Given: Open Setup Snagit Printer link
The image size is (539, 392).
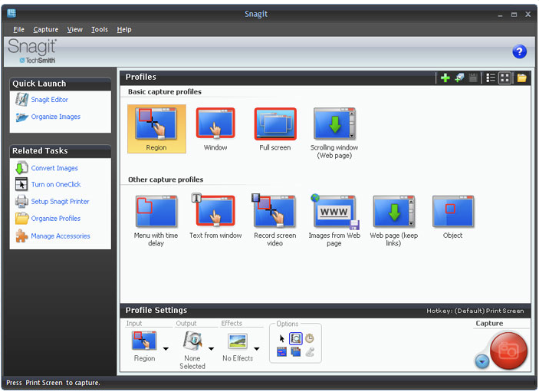Looking at the screenshot, I should 60,202.
